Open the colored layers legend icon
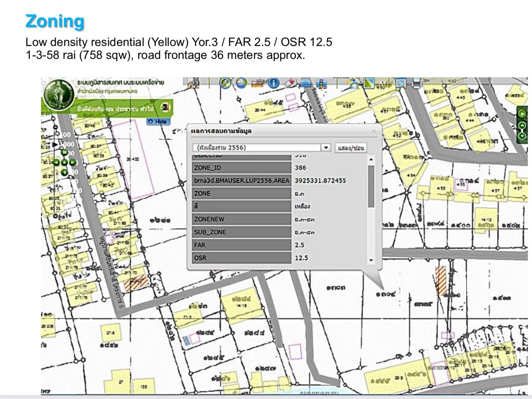The image size is (532, 399). 321,84
